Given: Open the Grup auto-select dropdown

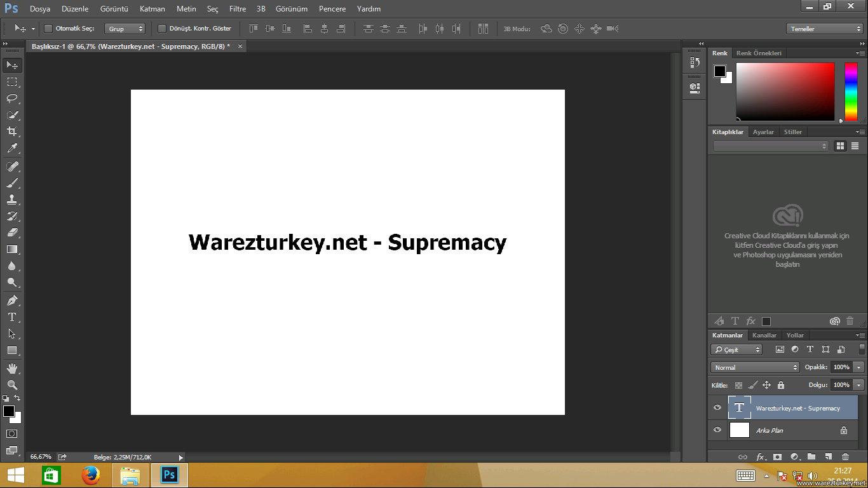Looking at the screenshot, I should pyautogui.click(x=126, y=29).
